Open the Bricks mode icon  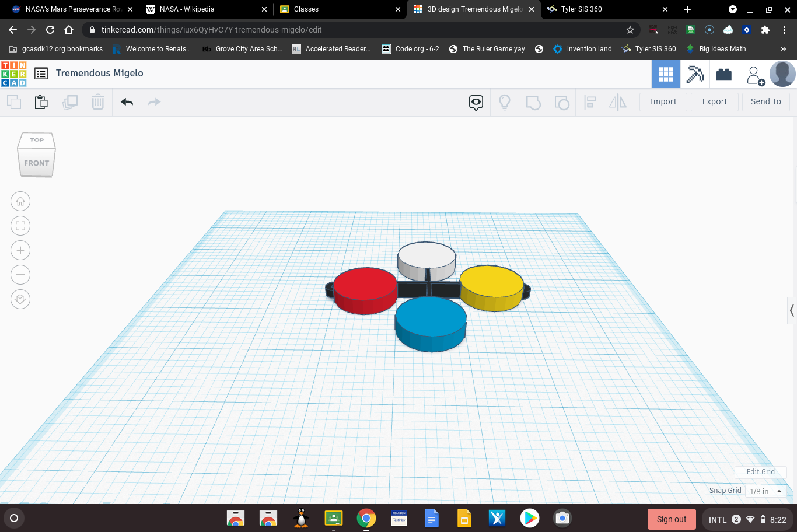(724, 74)
